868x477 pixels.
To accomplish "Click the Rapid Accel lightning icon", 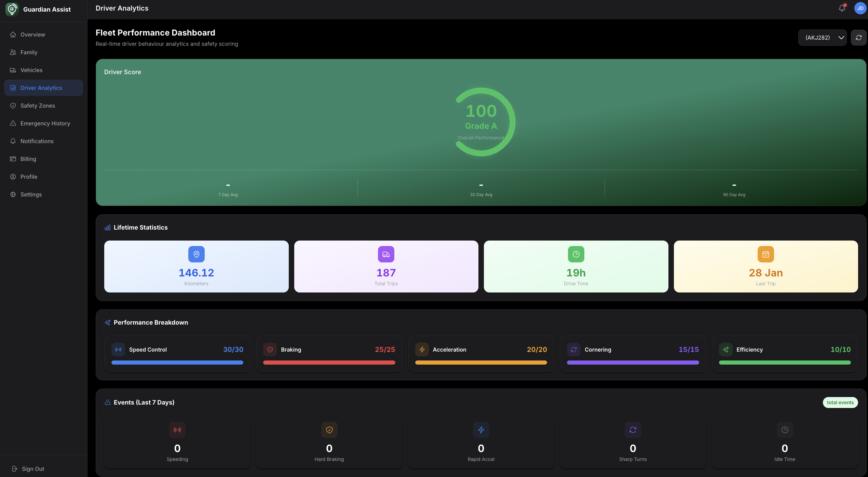I will [481, 430].
